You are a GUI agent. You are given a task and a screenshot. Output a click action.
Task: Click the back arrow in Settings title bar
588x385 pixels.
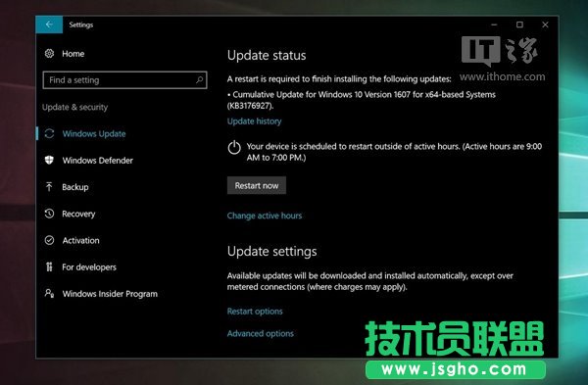pos(49,24)
